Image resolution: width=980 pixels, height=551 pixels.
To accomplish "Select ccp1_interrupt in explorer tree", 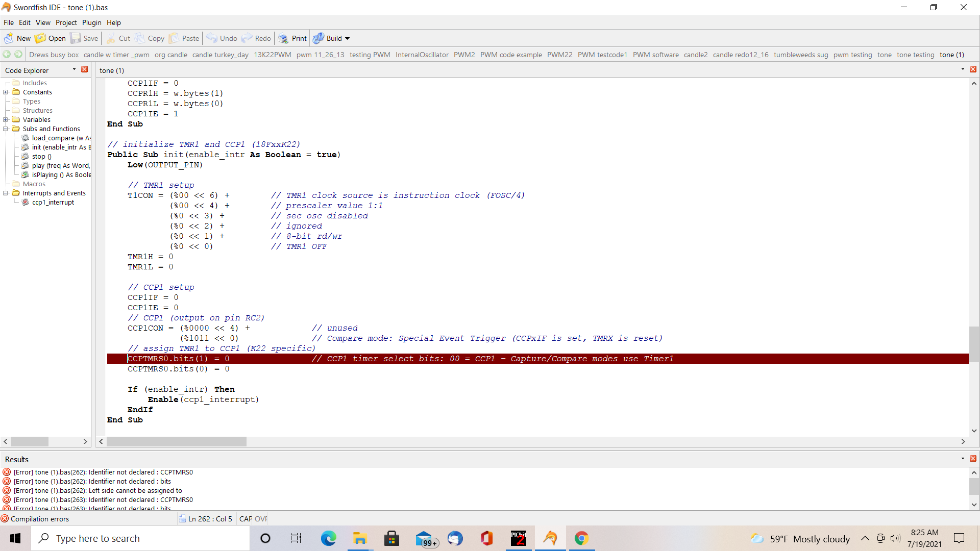I will [53, 203].
